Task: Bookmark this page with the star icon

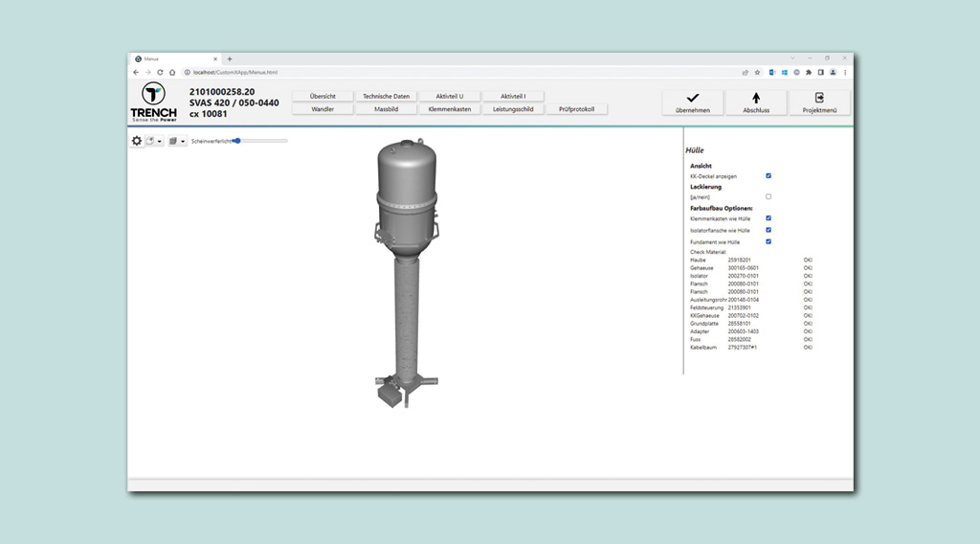Action: (x=757, y=72)
